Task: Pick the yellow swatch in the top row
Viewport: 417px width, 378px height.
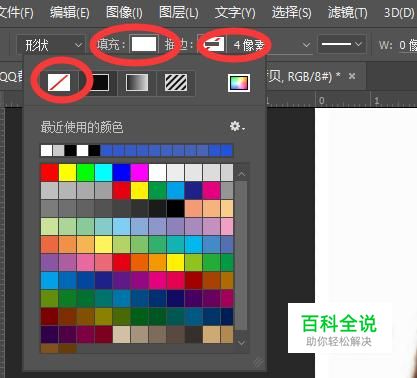Action: pos(67,173)
